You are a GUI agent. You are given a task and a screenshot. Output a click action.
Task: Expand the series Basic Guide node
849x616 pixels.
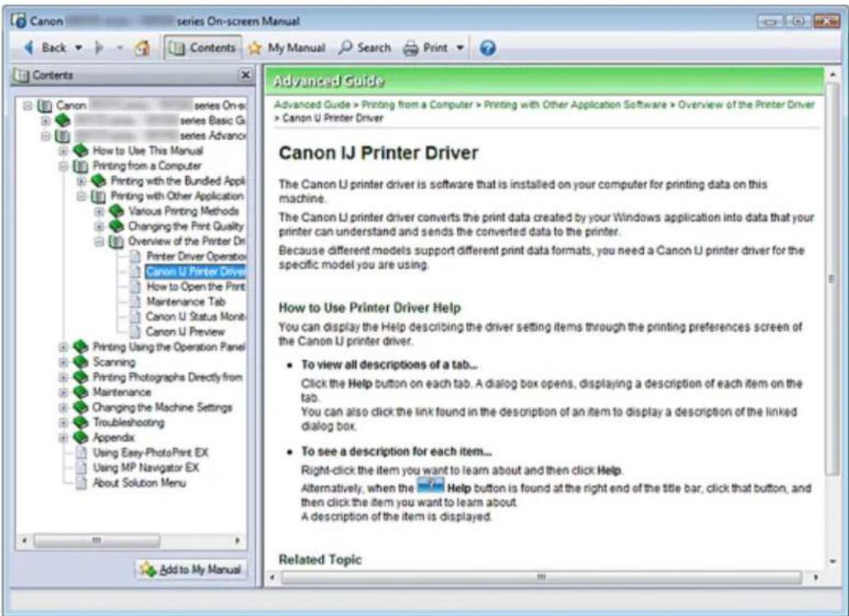tap(46, 121)
